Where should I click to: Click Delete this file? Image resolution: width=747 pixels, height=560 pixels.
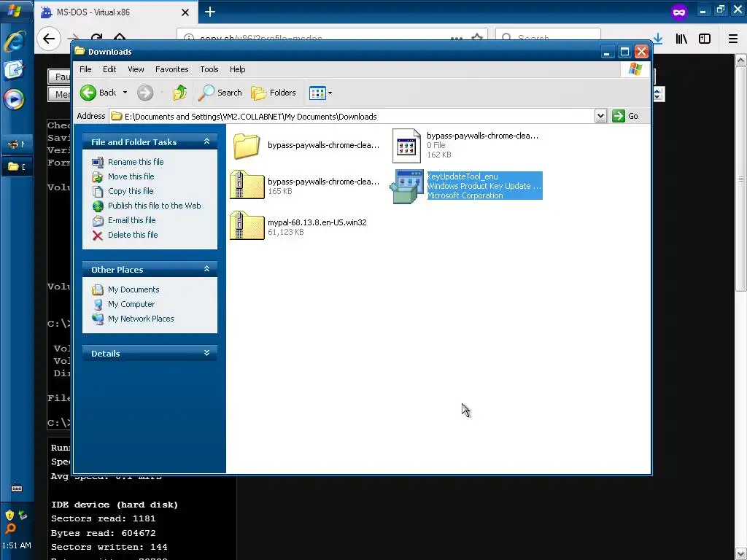(133, 235)
